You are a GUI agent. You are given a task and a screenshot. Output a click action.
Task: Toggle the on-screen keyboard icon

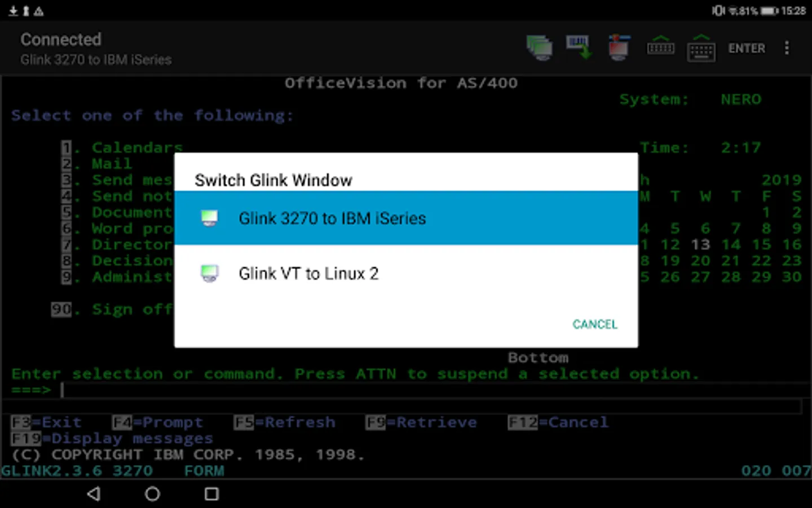701,48
